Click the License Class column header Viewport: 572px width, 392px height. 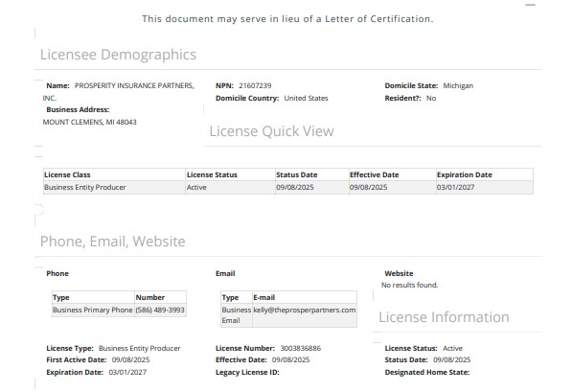pos(114,174)
